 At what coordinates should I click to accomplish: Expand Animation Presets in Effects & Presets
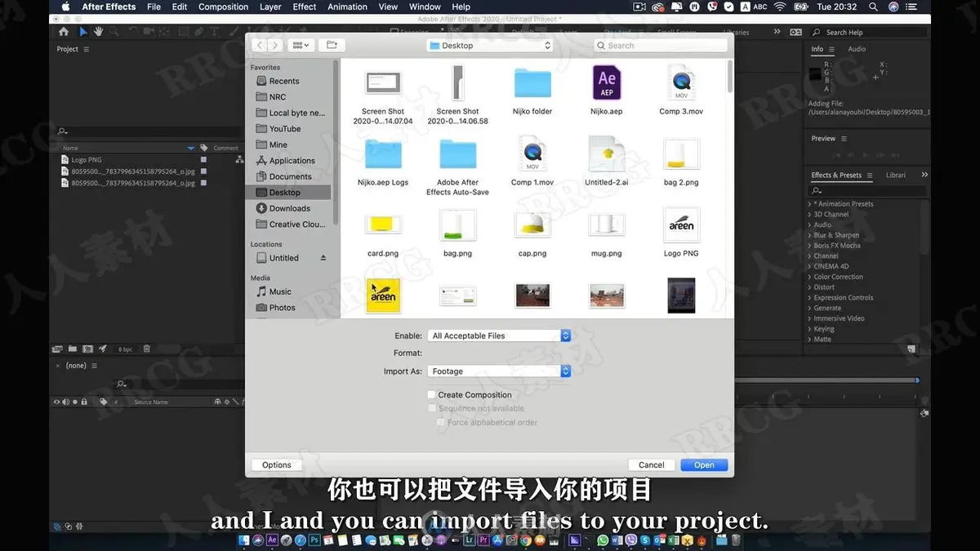click(810, 204)
